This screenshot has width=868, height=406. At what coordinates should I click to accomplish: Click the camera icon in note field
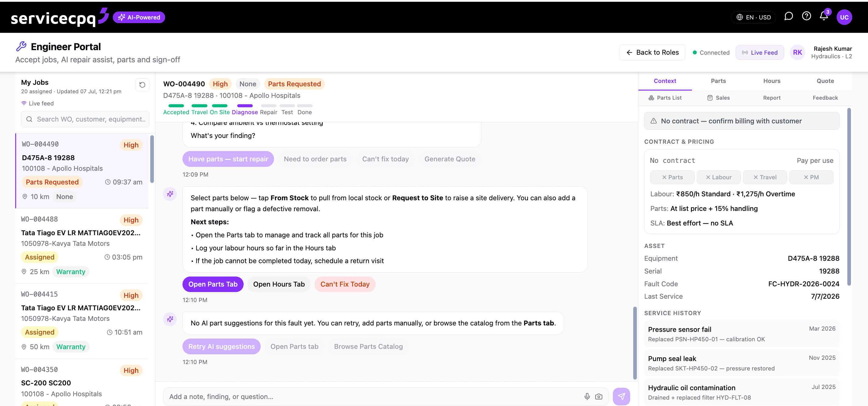click(599, 396)
